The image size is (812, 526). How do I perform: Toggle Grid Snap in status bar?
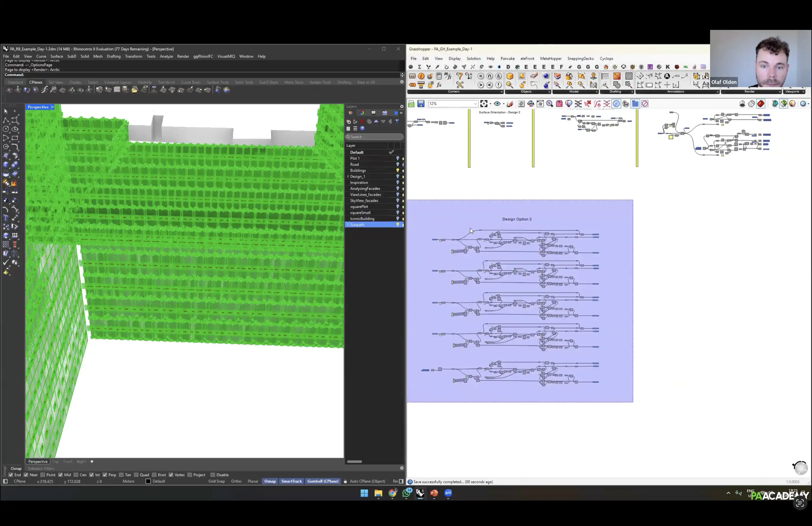click(217, 482)
